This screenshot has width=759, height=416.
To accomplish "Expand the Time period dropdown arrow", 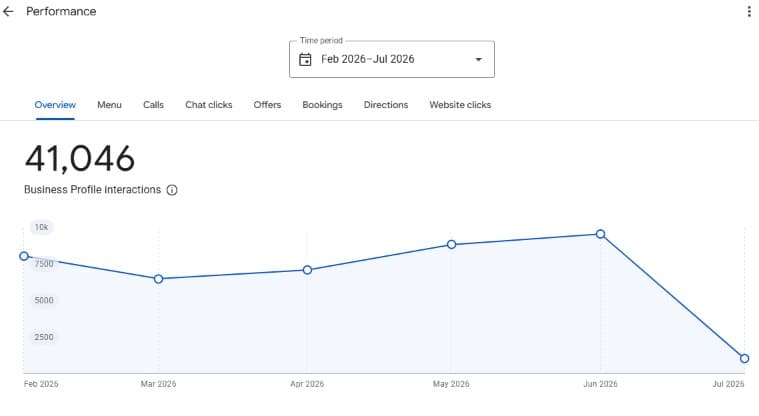I will (478, 60).
